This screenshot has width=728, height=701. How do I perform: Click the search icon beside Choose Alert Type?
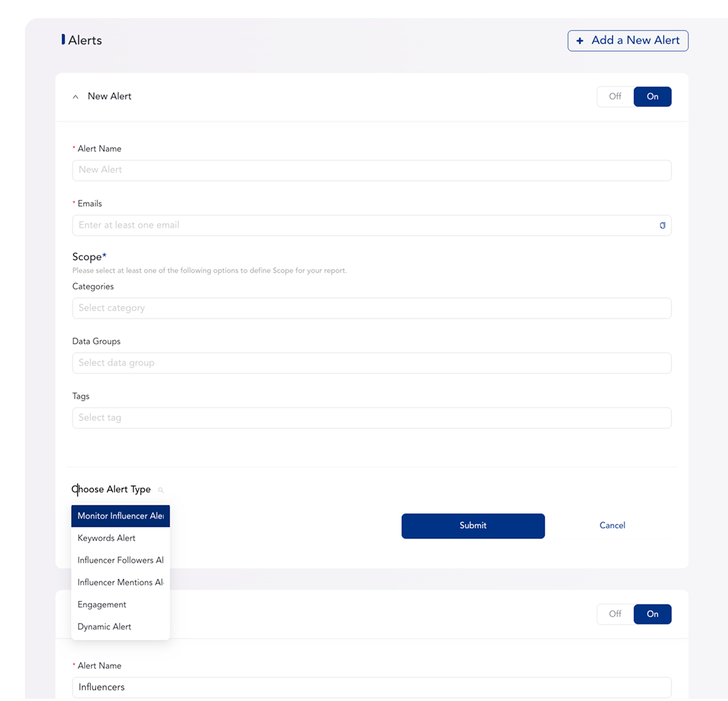click(x=161, y=490)
